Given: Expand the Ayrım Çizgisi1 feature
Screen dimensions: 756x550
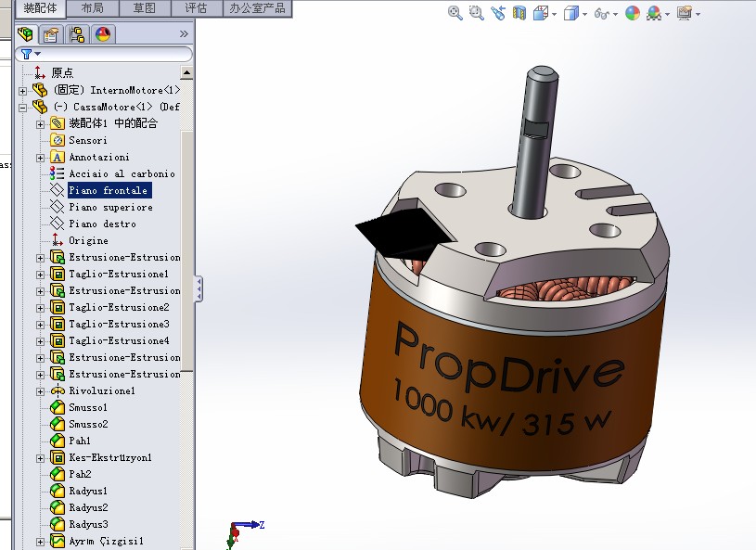Looking at the screenshot, I should tap(41, 543).
